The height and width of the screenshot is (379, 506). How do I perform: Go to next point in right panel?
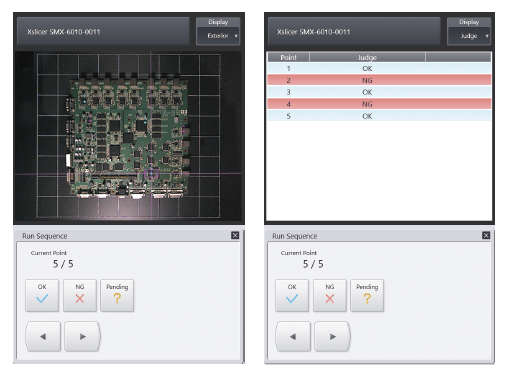[332, 336]
